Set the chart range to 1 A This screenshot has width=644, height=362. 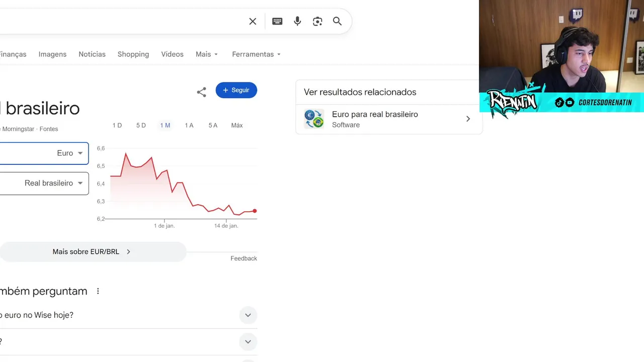(x=189, y=125)
